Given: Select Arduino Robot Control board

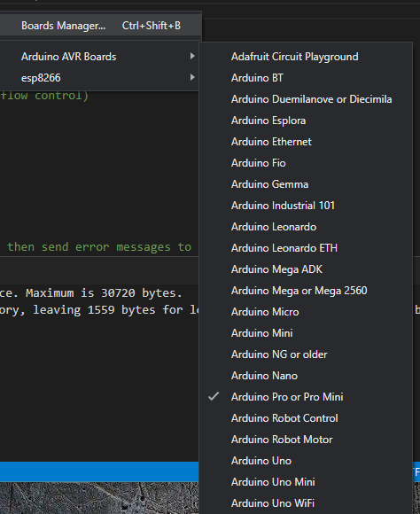Looking at the screenshot, I should pyautogui.click(x=306, y=418).
